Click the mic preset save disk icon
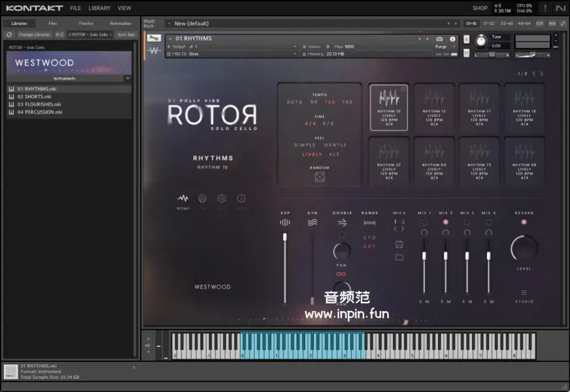Screen dimensions: 570x392 point(399,244)
